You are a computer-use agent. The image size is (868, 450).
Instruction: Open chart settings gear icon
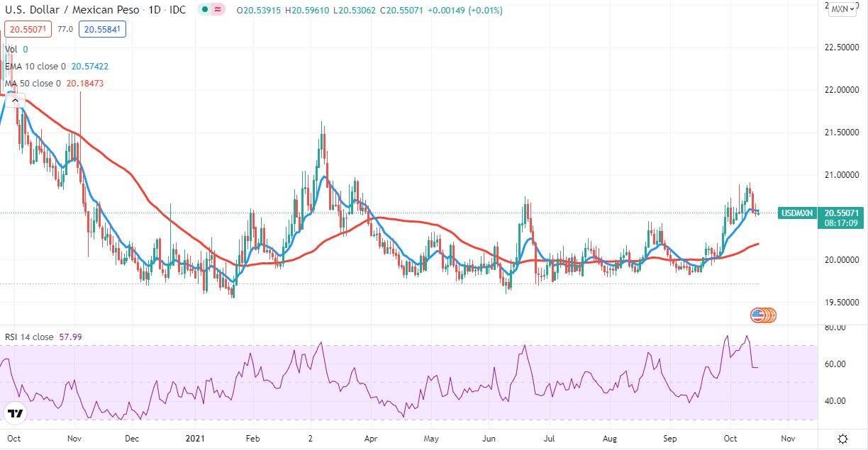pos(842,438)
